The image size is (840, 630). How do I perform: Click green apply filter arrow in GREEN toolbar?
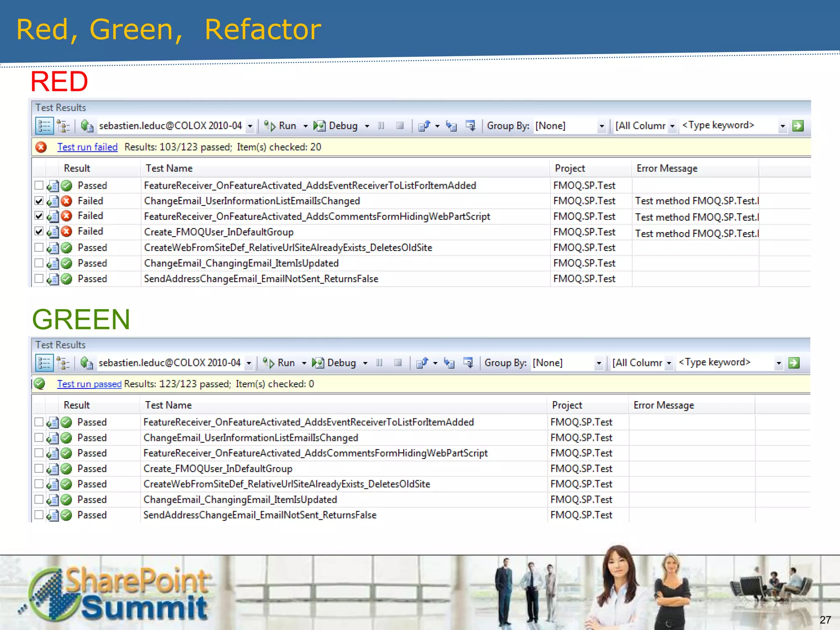click(794, 363)
